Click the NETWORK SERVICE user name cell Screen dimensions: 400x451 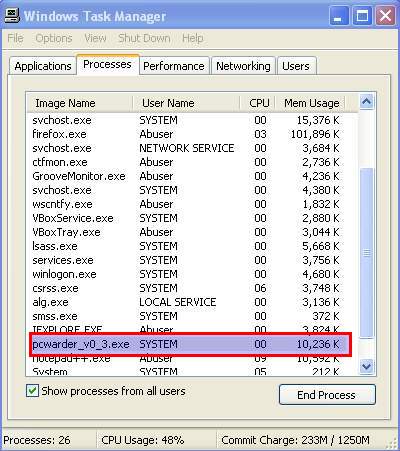[x=187, y=148]
